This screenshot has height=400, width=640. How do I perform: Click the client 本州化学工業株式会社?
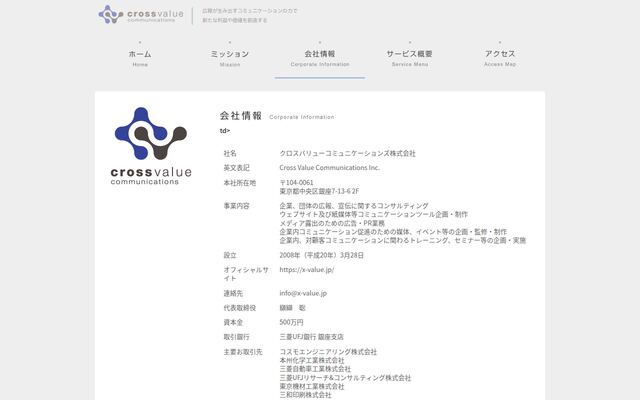312,360
